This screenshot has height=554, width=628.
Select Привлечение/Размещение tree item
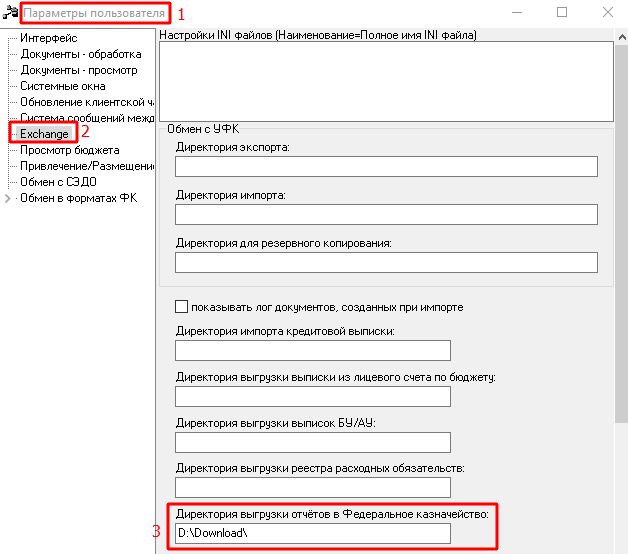[87, 166]
